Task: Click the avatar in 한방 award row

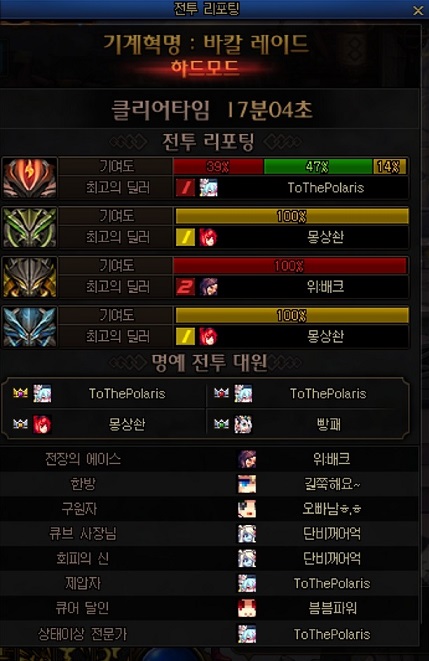Action: click(x=247, y=484)
